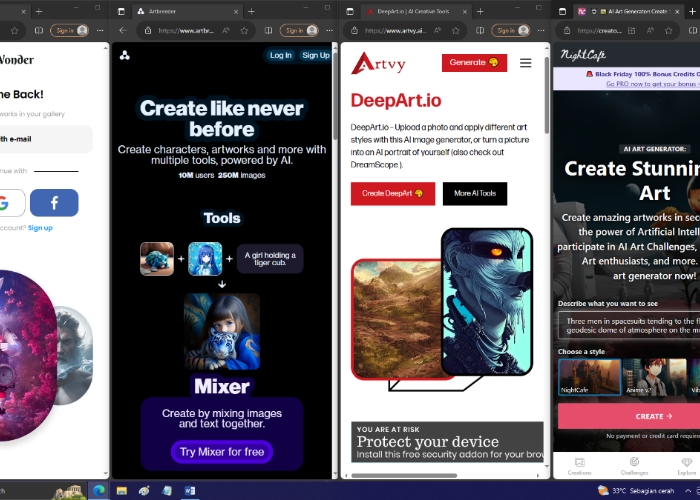Click the Artvy page horizontal scrollbar
Viewport: 700px width, 500px height.
click(x=404, y=475)
